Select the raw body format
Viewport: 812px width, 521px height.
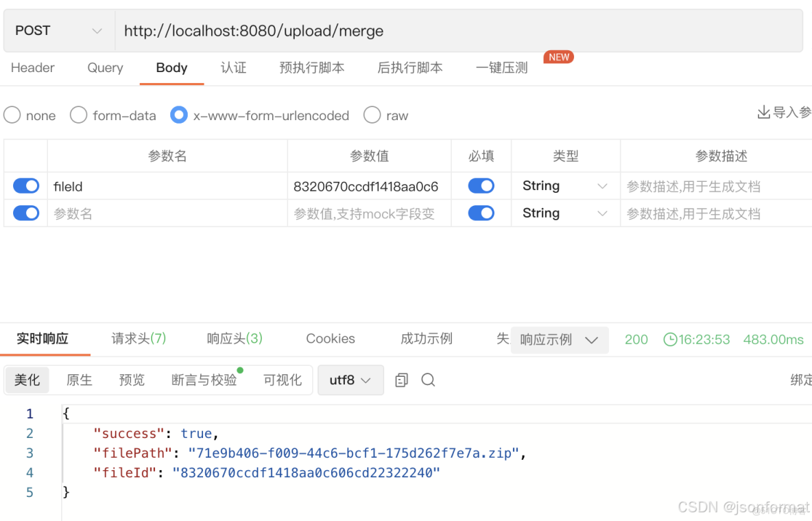point(372,115)
